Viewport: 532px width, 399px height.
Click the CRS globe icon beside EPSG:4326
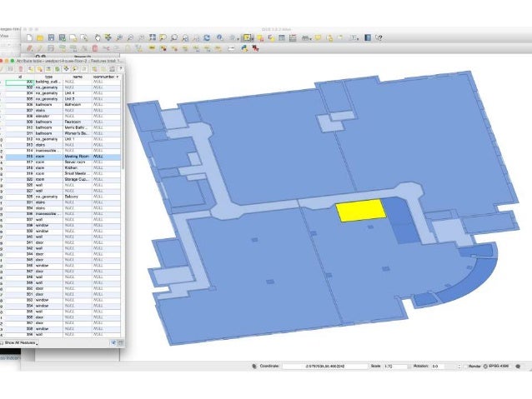pyautogui.click(x=485, y=366)
